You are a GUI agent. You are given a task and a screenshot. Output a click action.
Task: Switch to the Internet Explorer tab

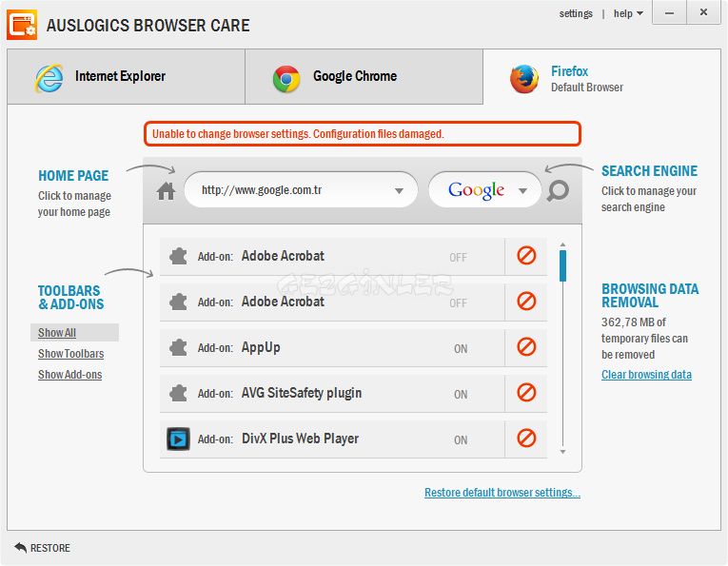[126, 77]
